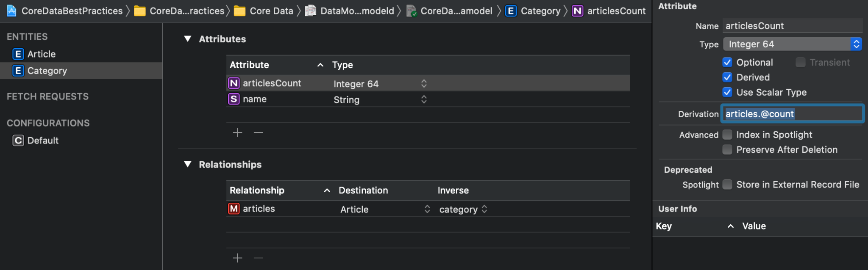Screen dimensions: 868x270
Task: Click the Core Data folder breadcrumb
Action: tap(271, 11)
